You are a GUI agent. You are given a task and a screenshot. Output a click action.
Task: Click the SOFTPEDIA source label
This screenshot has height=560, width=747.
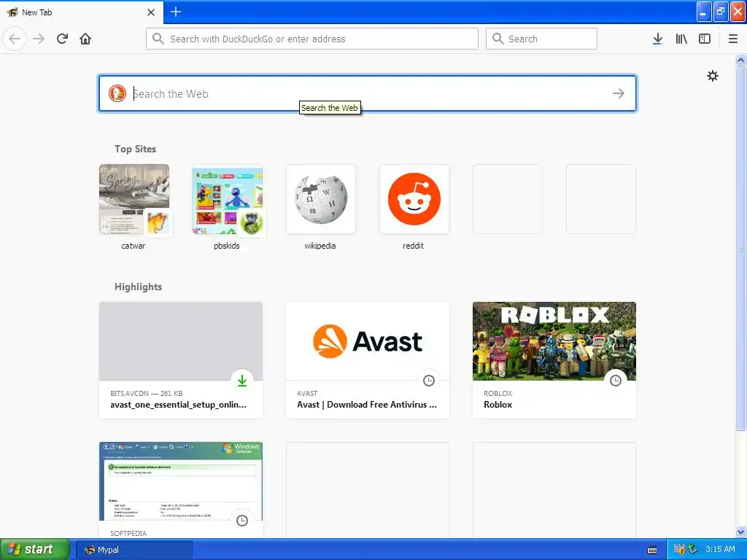point(128,533)
